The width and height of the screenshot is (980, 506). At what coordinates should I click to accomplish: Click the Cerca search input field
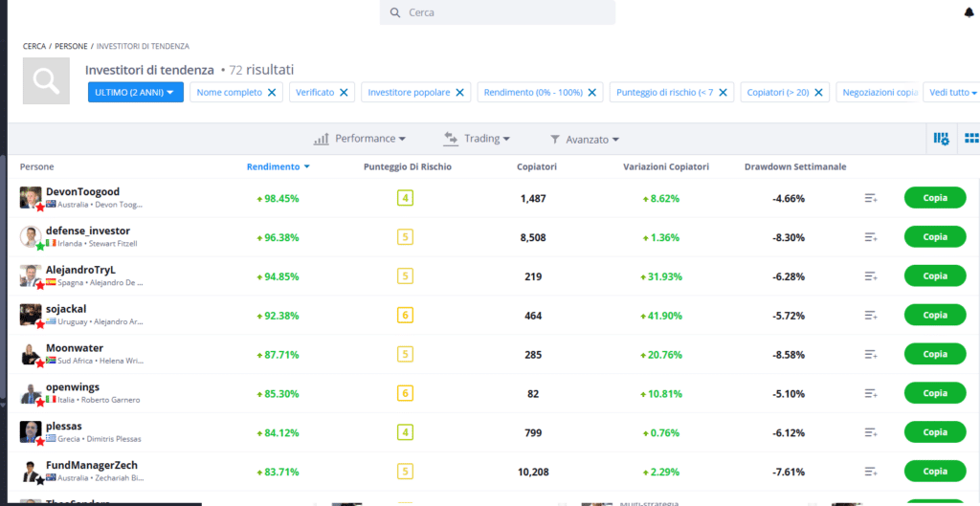498,12
